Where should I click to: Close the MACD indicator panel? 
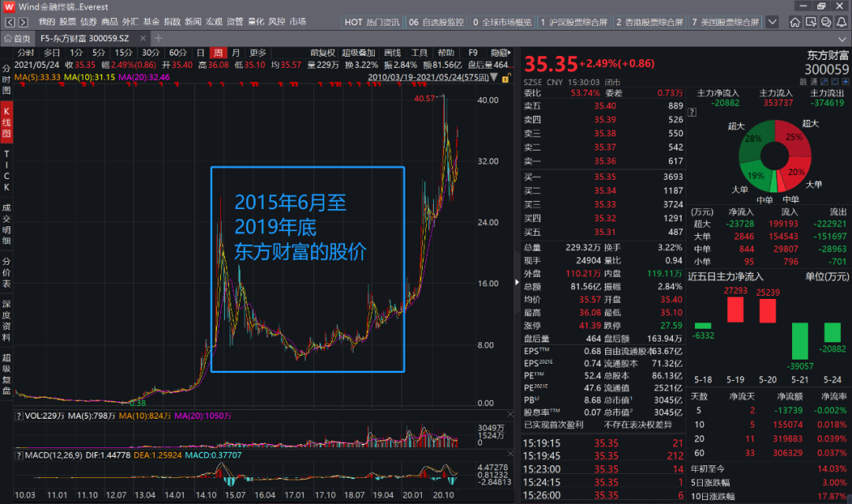pos(510,454)
